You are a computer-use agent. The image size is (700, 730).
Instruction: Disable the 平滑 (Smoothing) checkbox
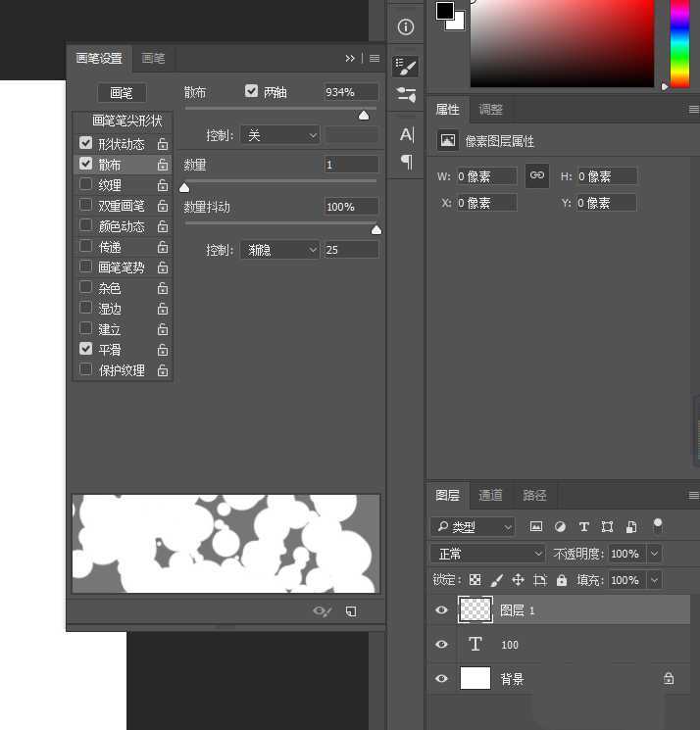coord(86,350)
